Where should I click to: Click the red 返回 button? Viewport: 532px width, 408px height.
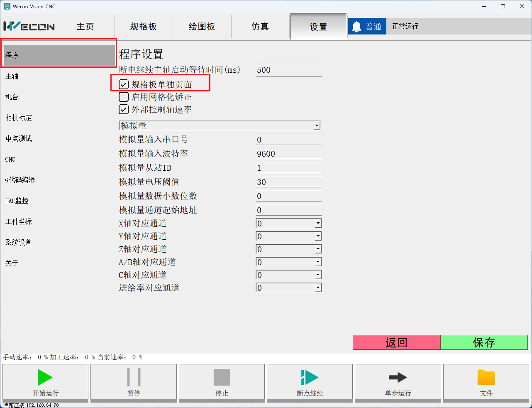tap(396, 343)
